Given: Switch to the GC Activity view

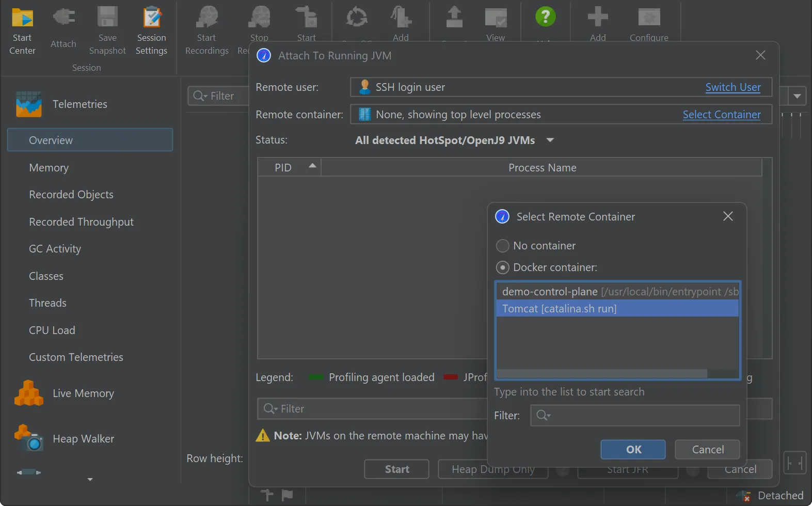Looking at the screenshot, I should (55, 249).
